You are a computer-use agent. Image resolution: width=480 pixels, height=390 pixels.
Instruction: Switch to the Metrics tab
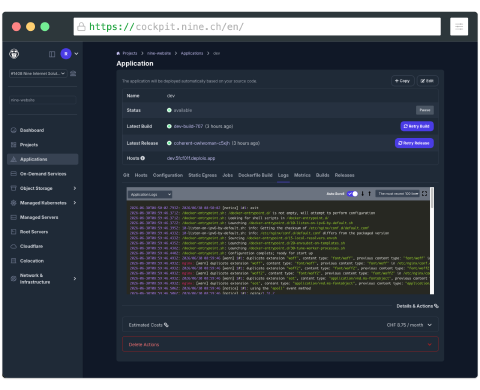(x=302, y=175)
